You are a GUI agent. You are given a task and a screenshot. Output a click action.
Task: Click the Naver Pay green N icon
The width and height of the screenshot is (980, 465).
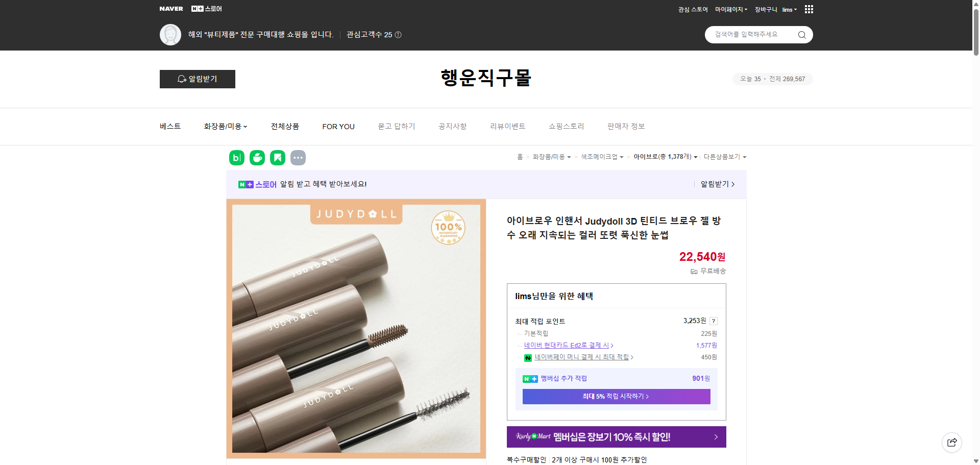coord(528,357)
